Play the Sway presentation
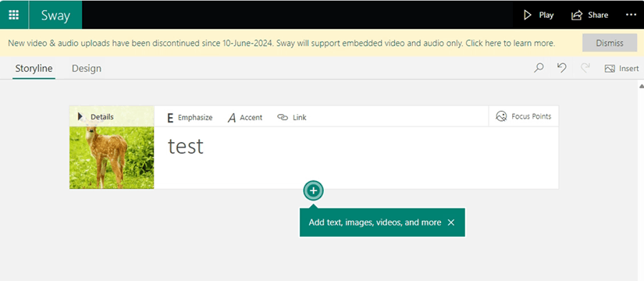The width and height of the screenshot is (644, 281). click(x=539, y=15)
